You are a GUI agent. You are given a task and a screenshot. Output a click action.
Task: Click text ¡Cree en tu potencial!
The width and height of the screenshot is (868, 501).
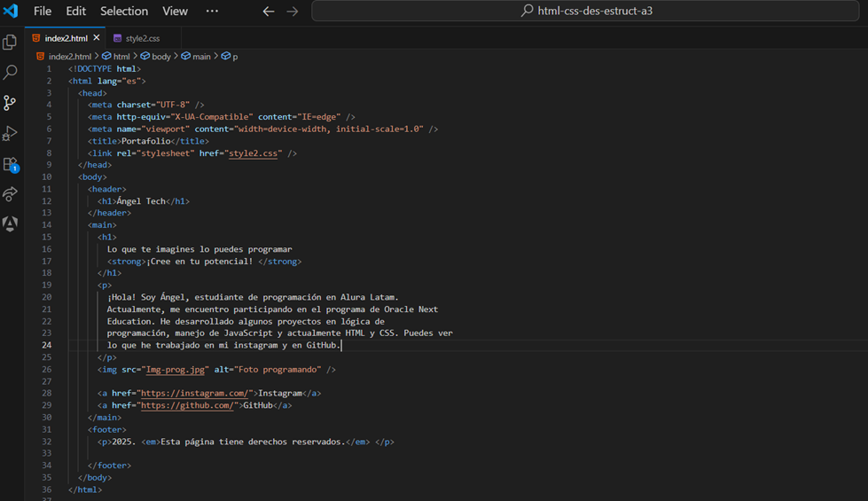pyautogui.click(x=199, y=262)
